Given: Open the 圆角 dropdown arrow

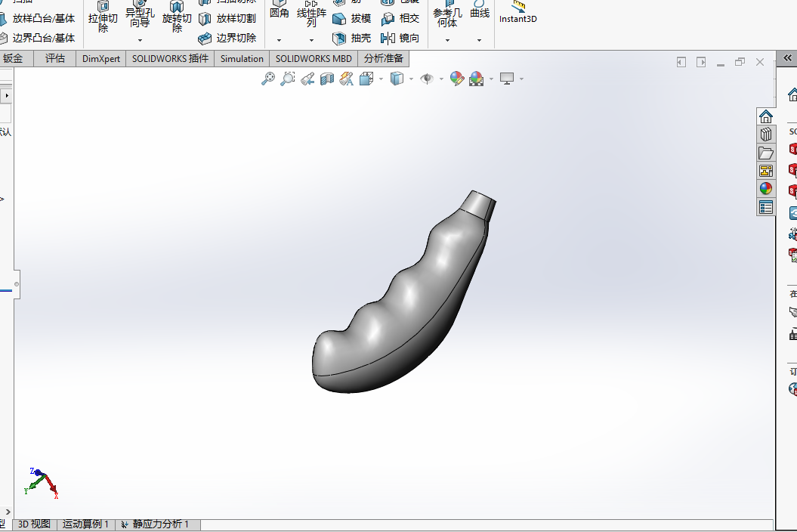Looking at the screenshot, I should 279,39.
